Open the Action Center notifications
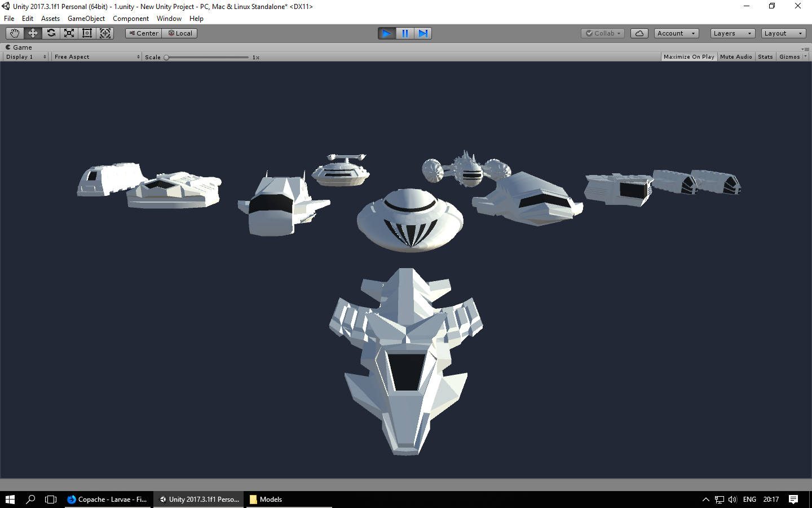This screenshot has height=508, width=812. (x=793, y=500)
